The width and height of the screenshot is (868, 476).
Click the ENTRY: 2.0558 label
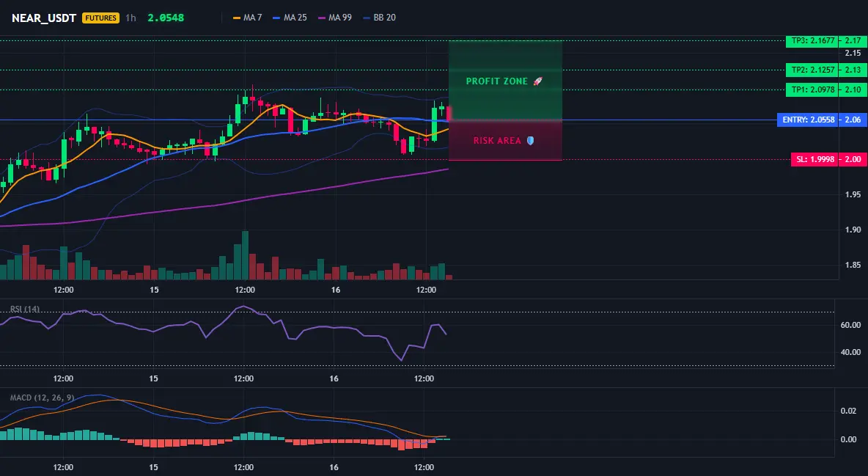[808, 120]
